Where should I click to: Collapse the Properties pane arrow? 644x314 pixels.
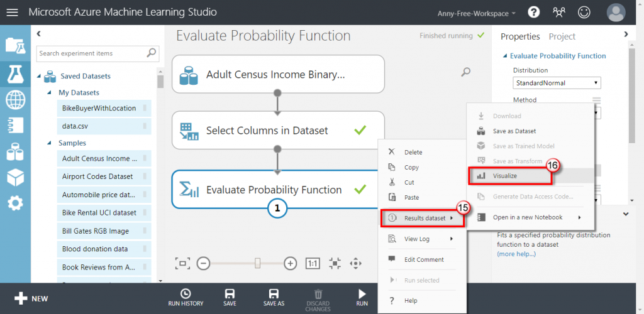626,34
